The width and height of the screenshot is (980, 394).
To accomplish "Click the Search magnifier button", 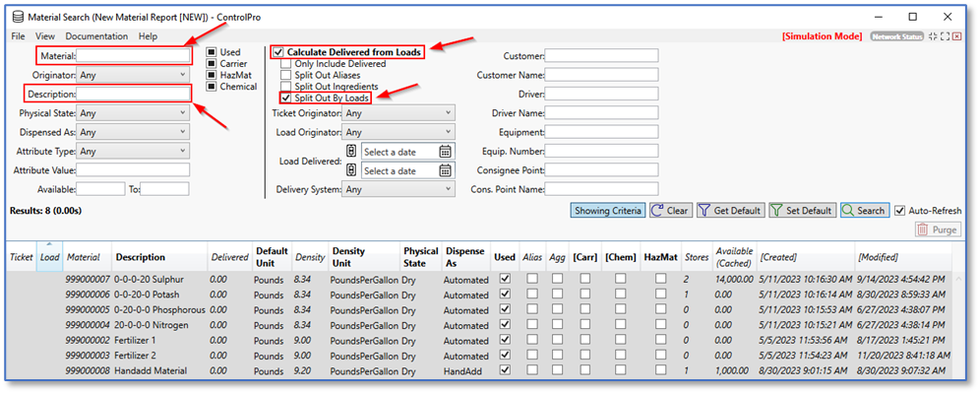I will pyautogui.click(x=864, y=211).
